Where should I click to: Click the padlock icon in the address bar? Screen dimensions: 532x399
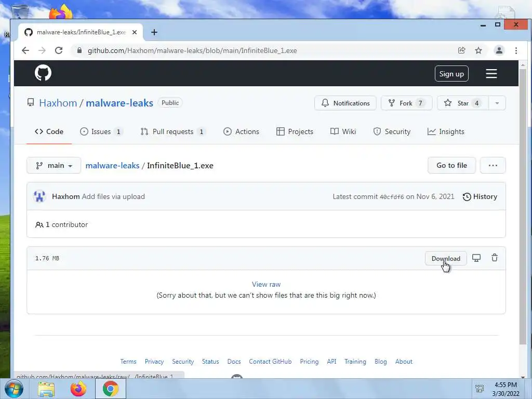coord(79,50)
